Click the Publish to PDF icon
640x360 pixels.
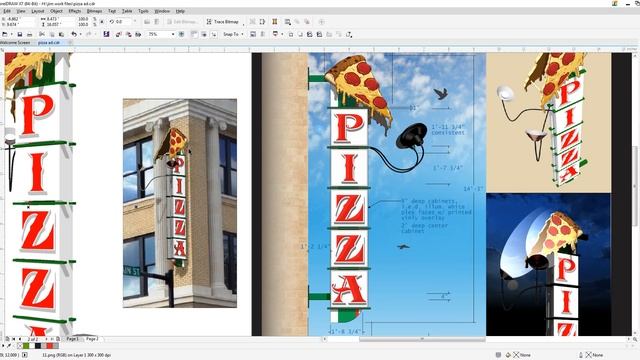point(138,34)
